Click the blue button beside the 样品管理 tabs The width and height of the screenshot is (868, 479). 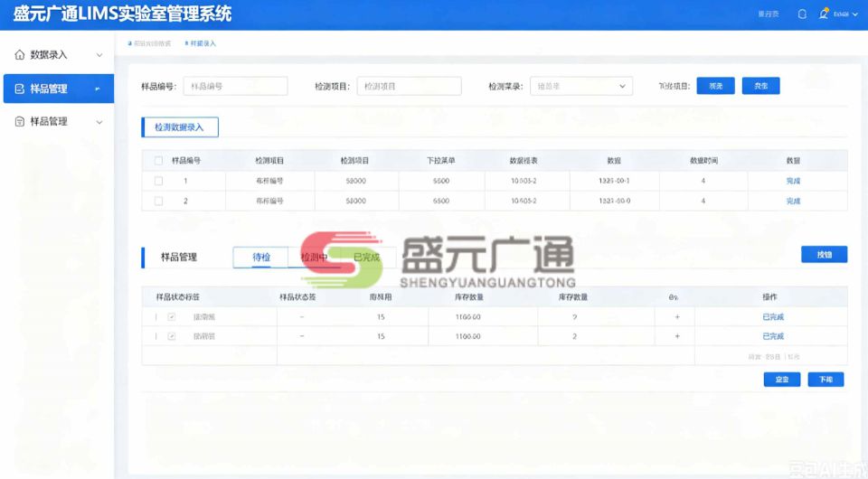click(825, 255)
